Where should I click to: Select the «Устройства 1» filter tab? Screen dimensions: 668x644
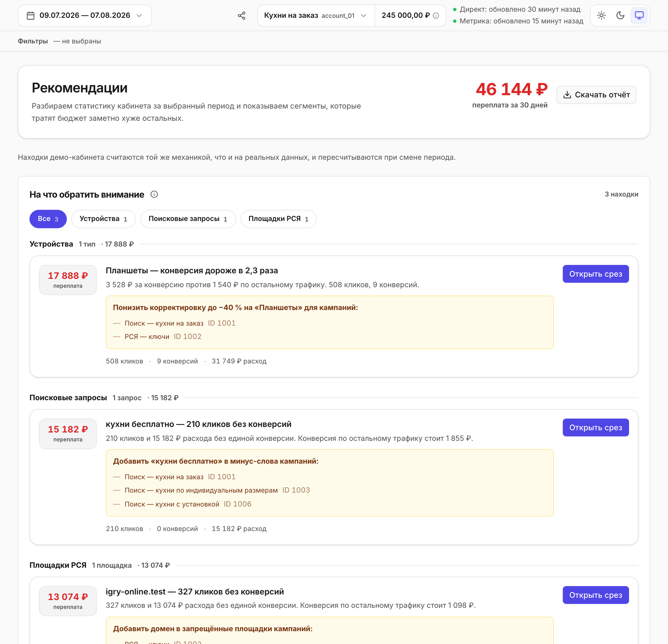(104, 219)
